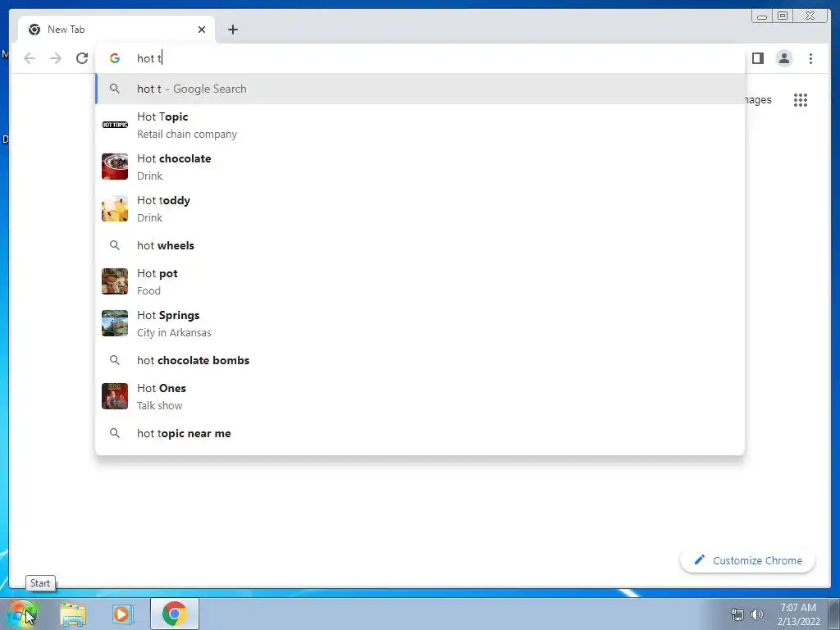Screen dimensions: 840x630
Task: Click the search icon beside hot chocolate bombs
Action: pos(115,360)
